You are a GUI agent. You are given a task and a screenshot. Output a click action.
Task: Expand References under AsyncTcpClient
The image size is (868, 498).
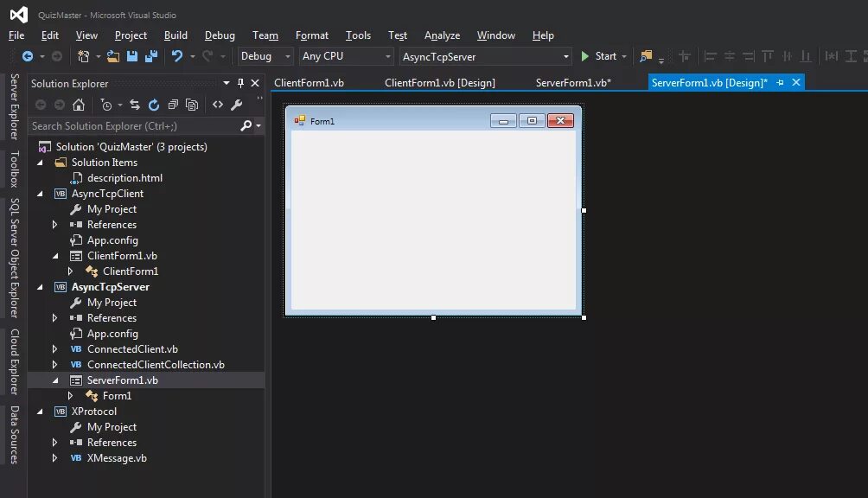[x=54, y=225]
